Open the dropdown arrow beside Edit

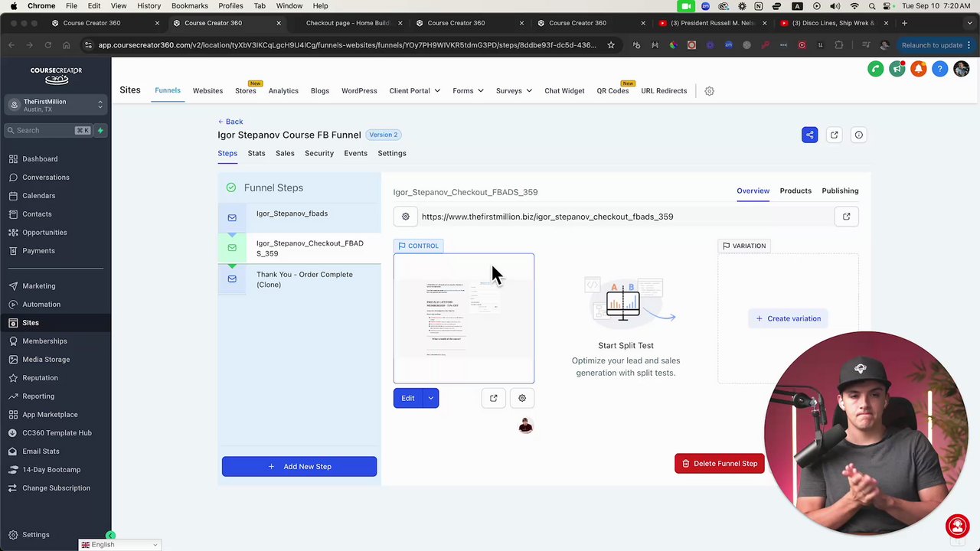[x=431, y=398]
